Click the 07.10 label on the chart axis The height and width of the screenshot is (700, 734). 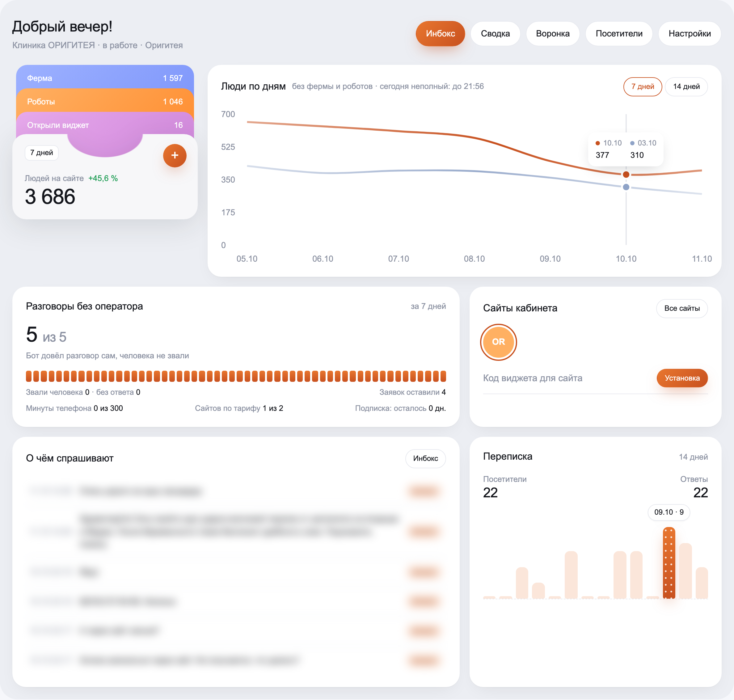coord(398,259)
